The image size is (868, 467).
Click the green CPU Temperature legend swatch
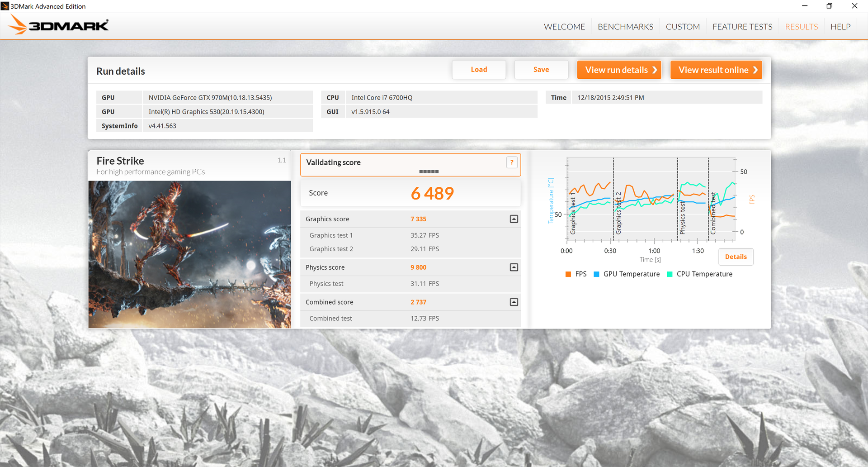click(670, 274)
